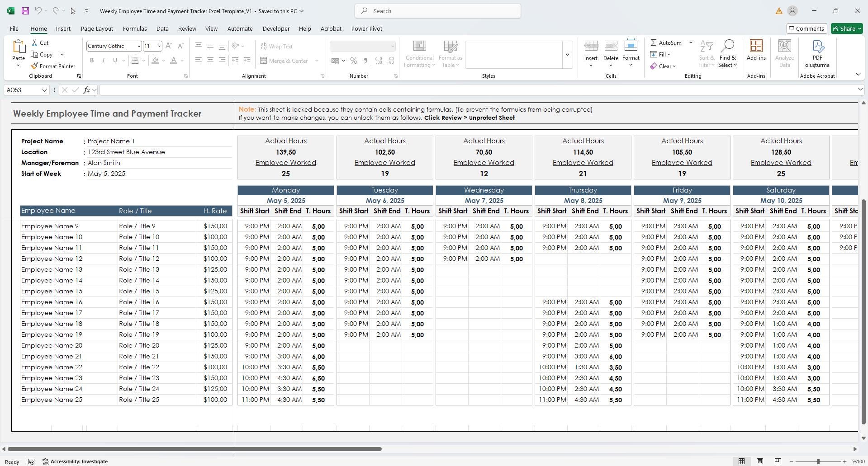Viewport: 868px width, 466px height.
Task: Open the Power Pivot tab
Action: (x=366, y=28)
